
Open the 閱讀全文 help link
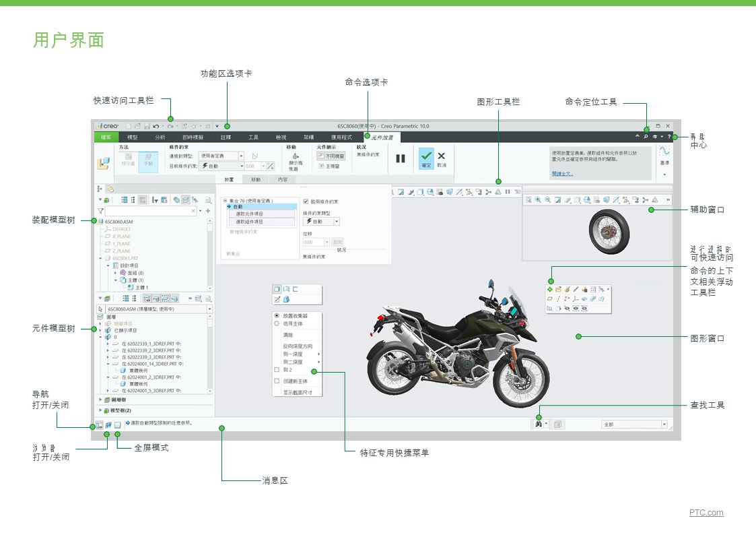click(562, 174)
